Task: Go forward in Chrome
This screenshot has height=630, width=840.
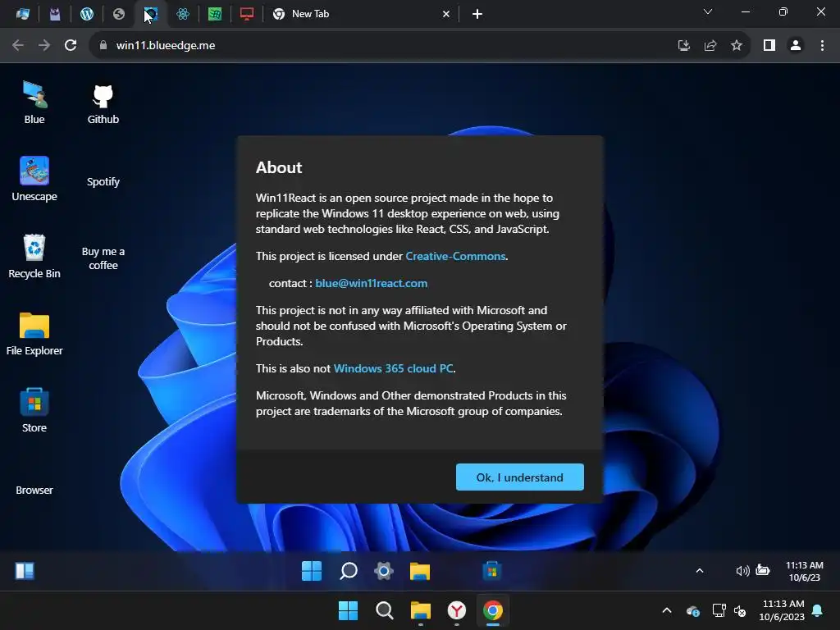Action: click(x=44, y=46)
